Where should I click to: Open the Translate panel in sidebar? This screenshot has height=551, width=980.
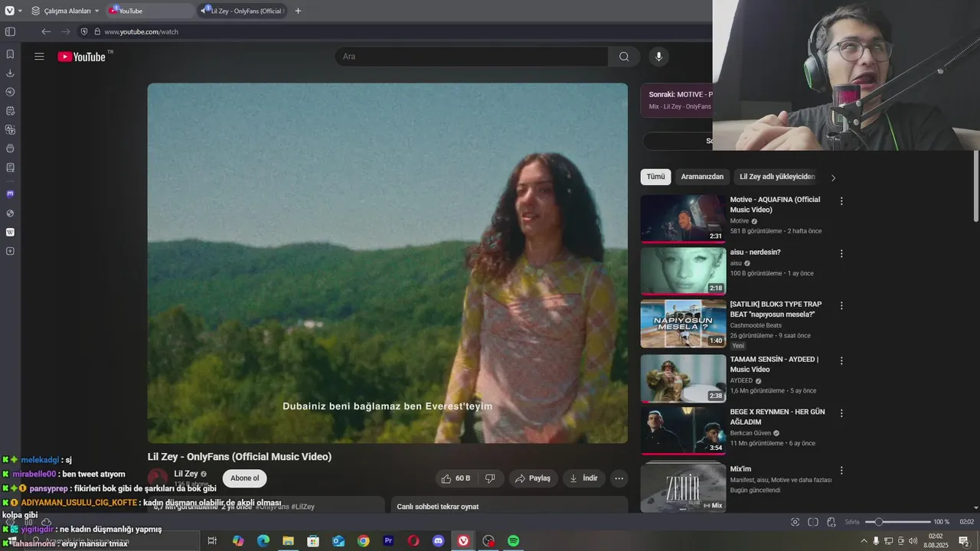pyautogui.click(x=10, y=129)
